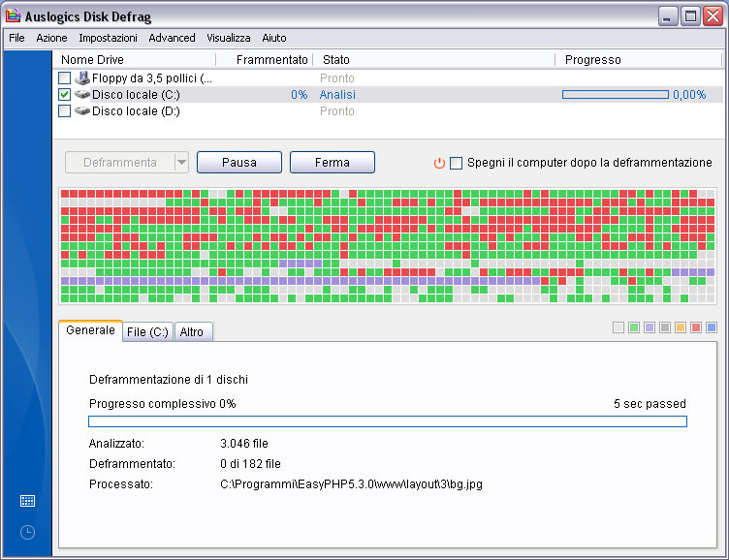Maximize the Auslogics Disk Defrag window
The width and height of the screenshot is (729, 560).
[690, 16]
